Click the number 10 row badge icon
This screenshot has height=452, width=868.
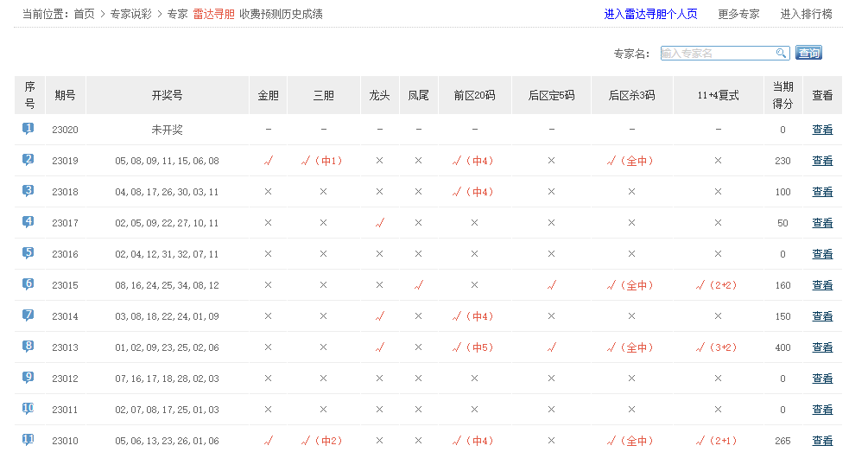(x=29, y=409)
